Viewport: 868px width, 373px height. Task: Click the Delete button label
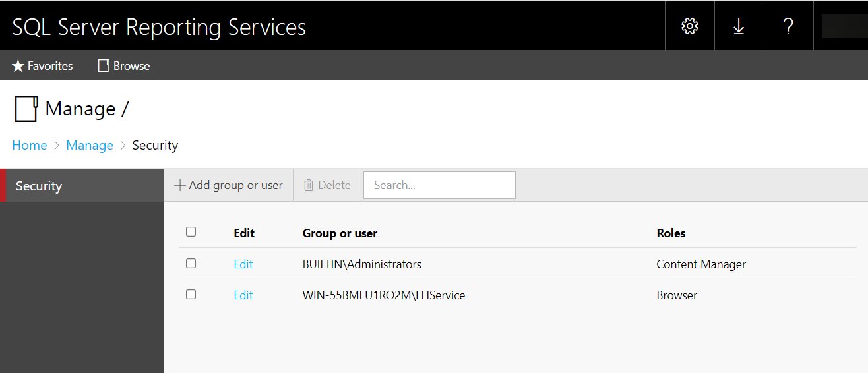pyautogui.click(x=334, y=185)
